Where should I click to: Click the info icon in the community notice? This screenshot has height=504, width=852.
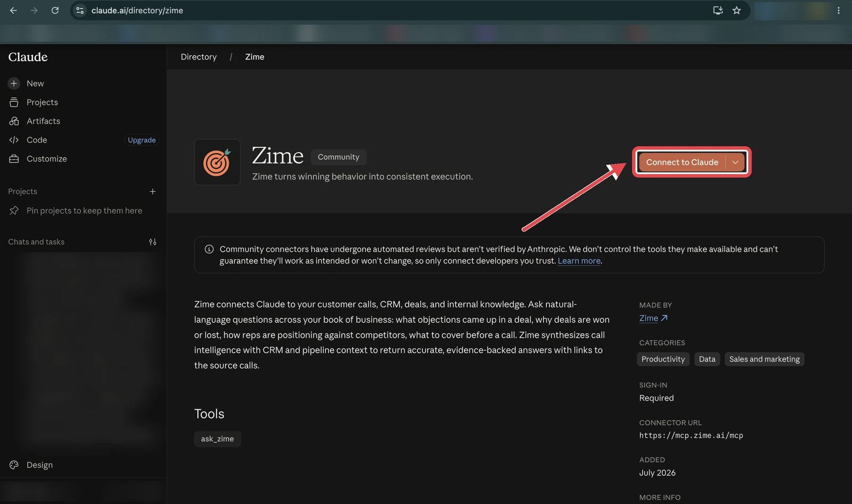point(209,249)
